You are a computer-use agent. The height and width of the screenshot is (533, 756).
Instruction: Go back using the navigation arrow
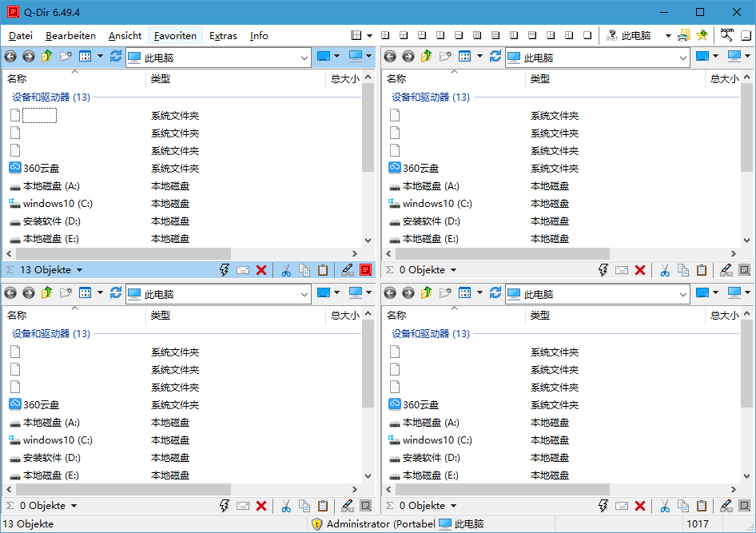(x=10, y=56)
